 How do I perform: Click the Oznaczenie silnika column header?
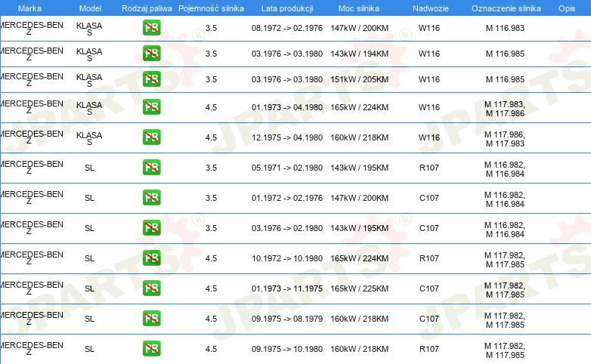506,8
